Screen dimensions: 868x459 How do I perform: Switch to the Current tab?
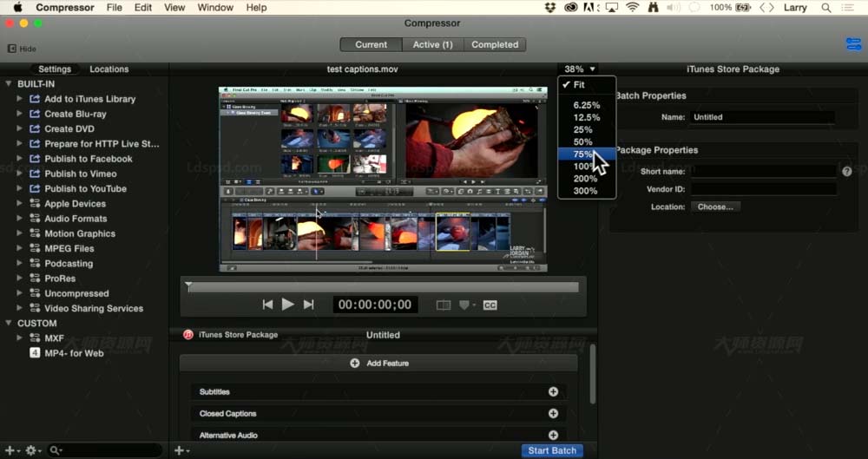pos(371,45)
